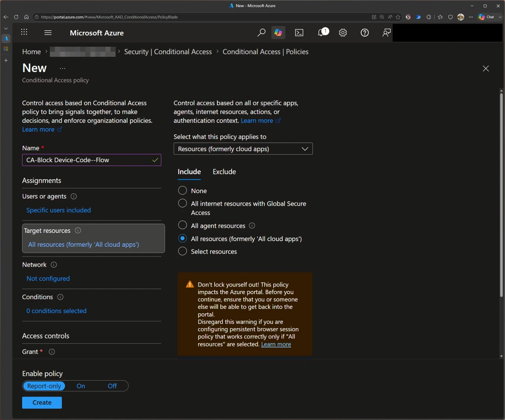Open the portal hamburger menu
This screenshot has width=505, height=420.
pos(48,33)
